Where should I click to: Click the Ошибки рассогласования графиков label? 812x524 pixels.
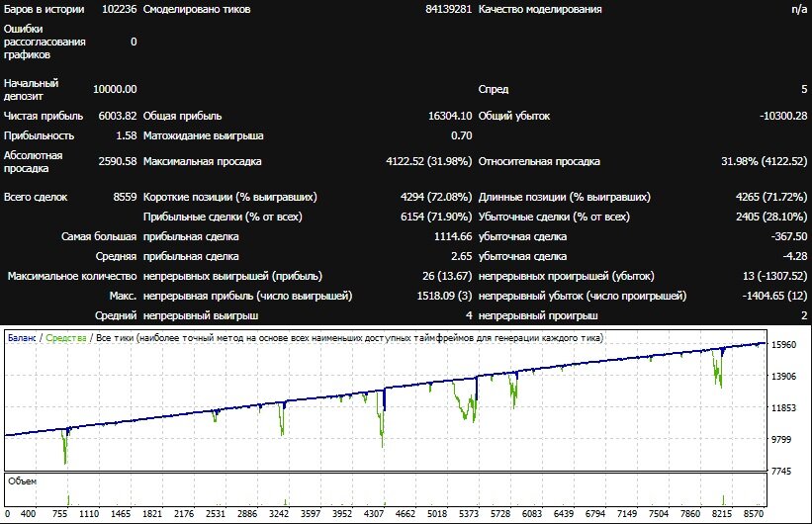coord(45,42)
